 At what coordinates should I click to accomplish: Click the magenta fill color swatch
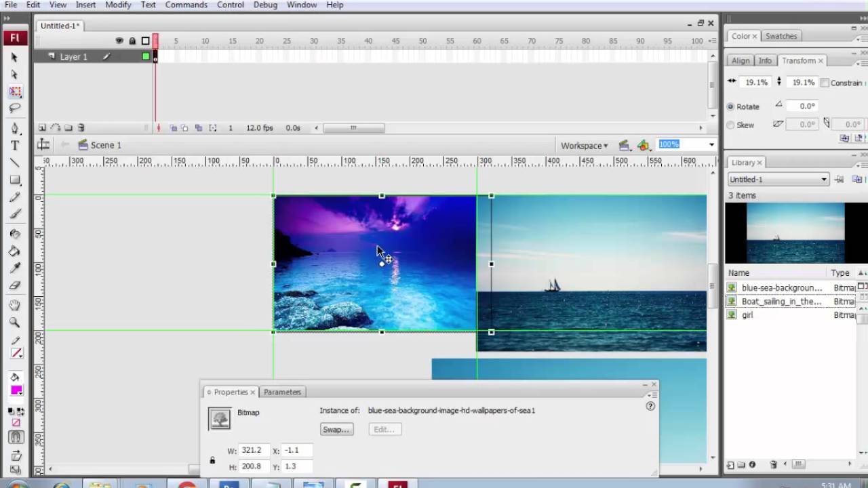coord(16,390)
